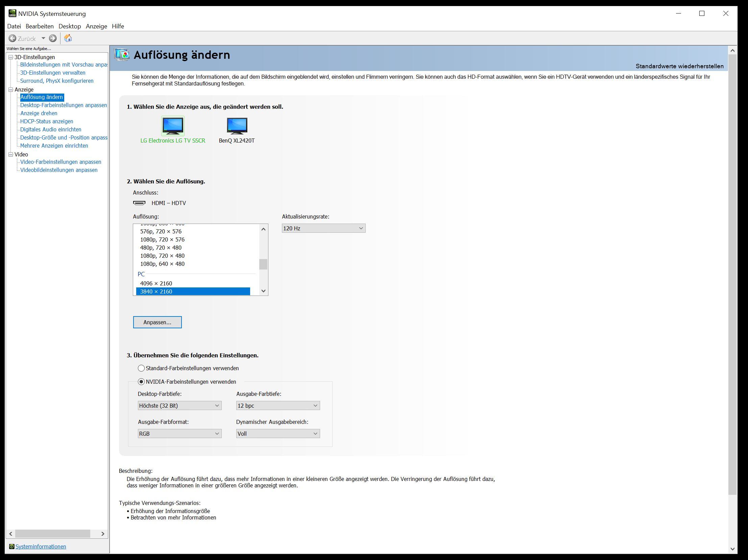Select 4096 × 2160 in the resolution list
Viewport: 748px width, 560px height.
pyautogui.click(x=156, y=283)
